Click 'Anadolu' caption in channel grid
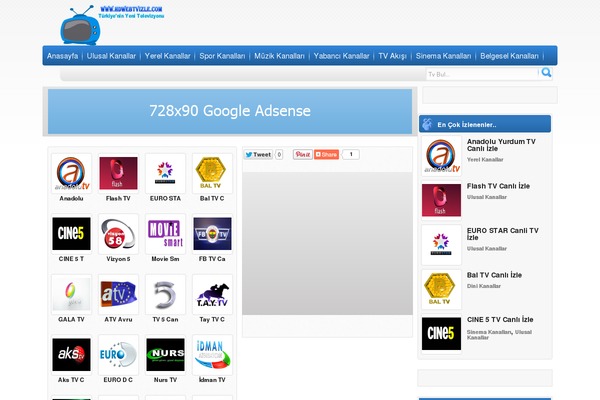The image size is (600, 400). click(x=71, y=198)
